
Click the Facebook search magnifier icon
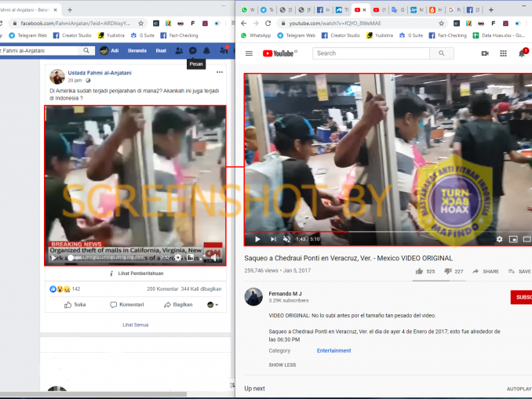click(x=86, y=50)
